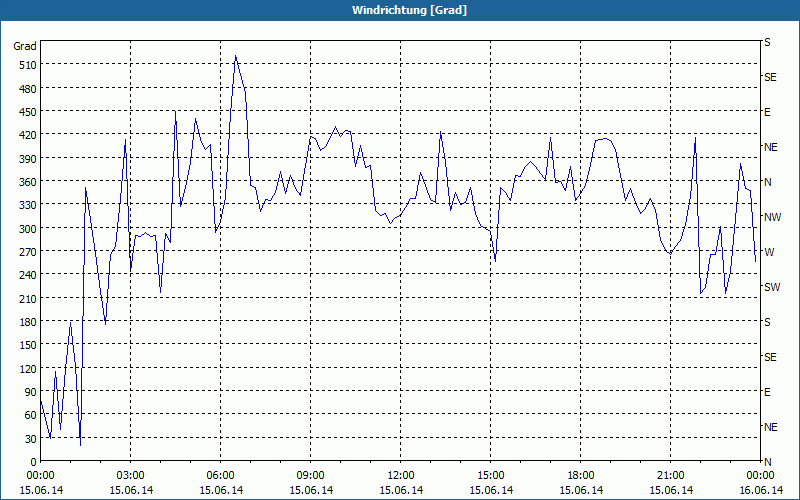Click the 00:00 label above 16.06.14
800x500 pixels.
760,476
